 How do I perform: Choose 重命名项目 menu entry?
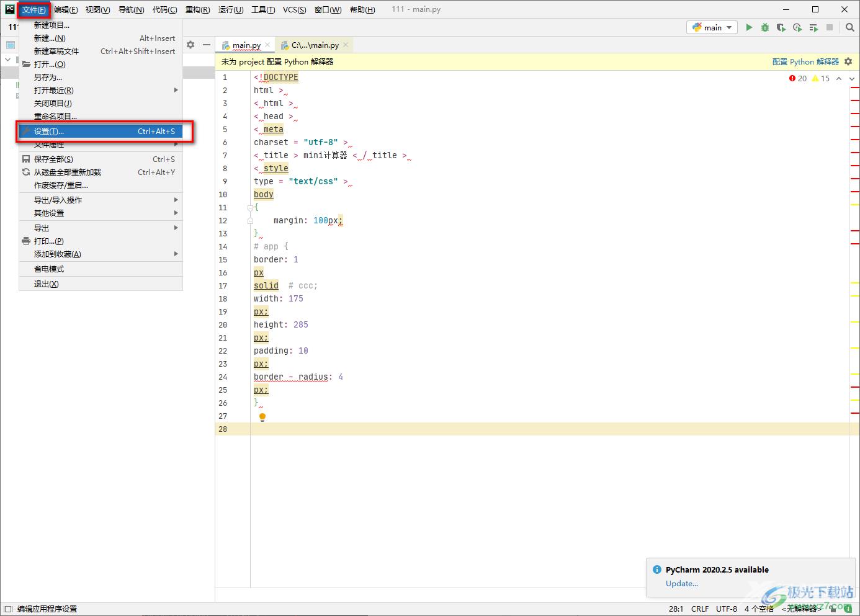[x=101, y=117]
